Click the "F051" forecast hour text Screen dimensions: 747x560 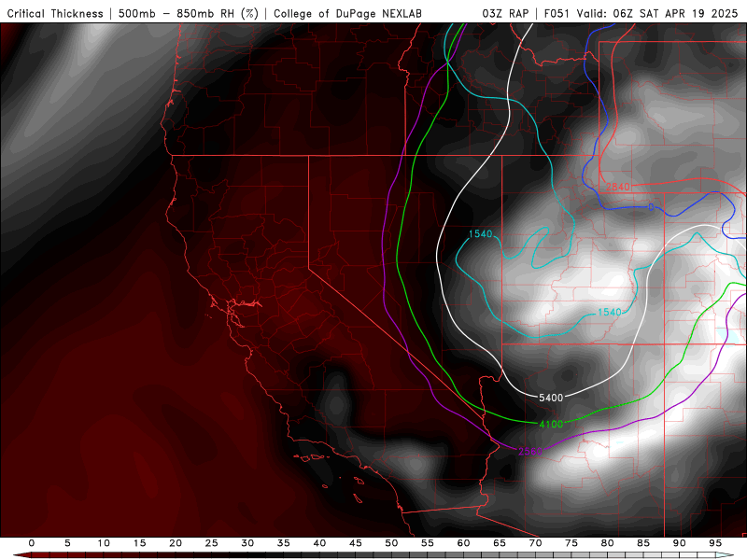click(x=557, y=13)
